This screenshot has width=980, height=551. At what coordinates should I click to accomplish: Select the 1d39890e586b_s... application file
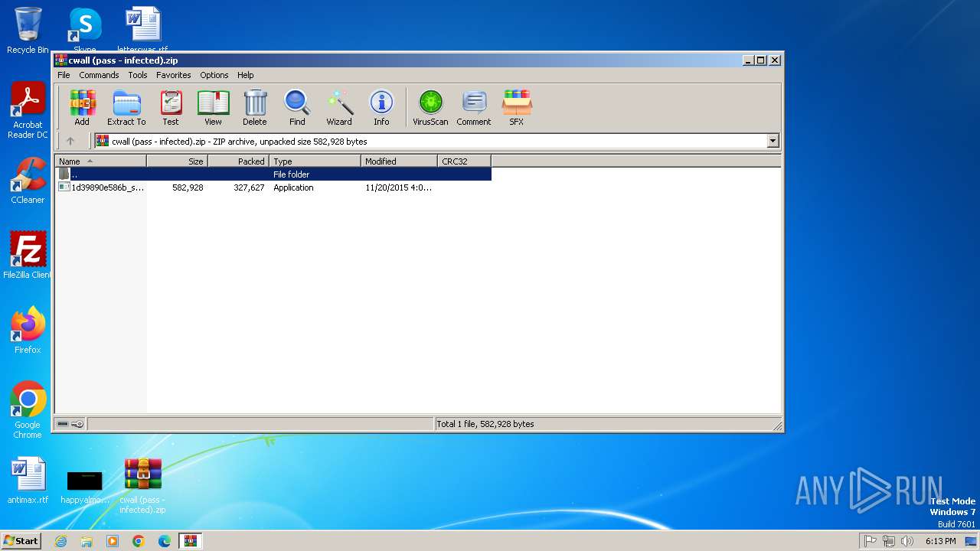(273, 187)
